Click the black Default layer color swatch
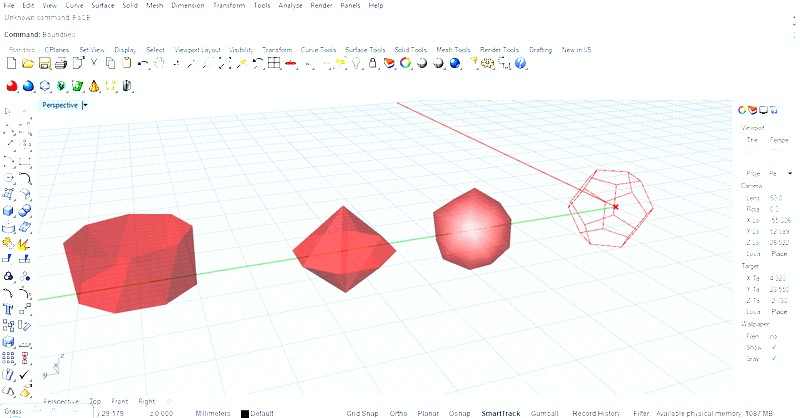 (244, 413)
